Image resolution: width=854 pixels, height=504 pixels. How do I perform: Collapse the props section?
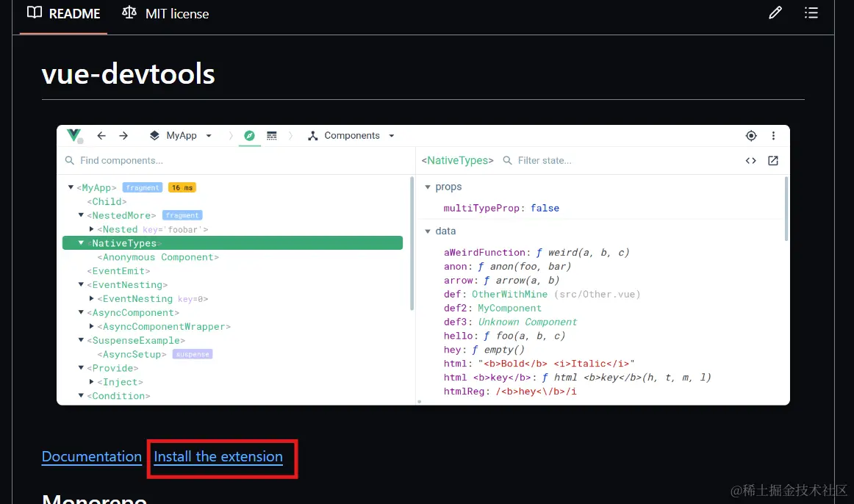(428, 187)
